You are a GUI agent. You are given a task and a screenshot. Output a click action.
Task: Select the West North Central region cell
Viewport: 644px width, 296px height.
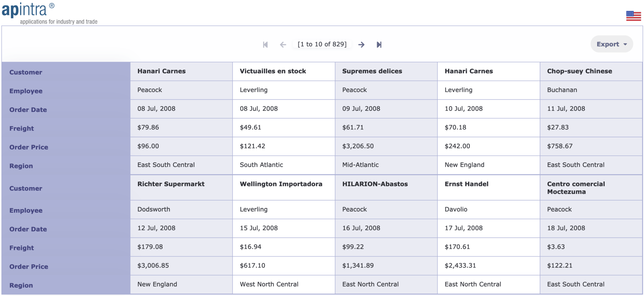[284, 284]
